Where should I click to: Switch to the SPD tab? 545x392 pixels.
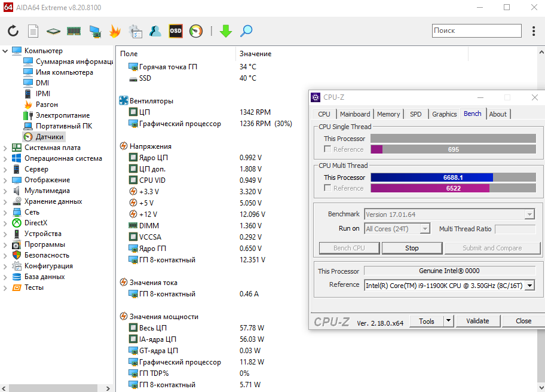coord(415,114)
